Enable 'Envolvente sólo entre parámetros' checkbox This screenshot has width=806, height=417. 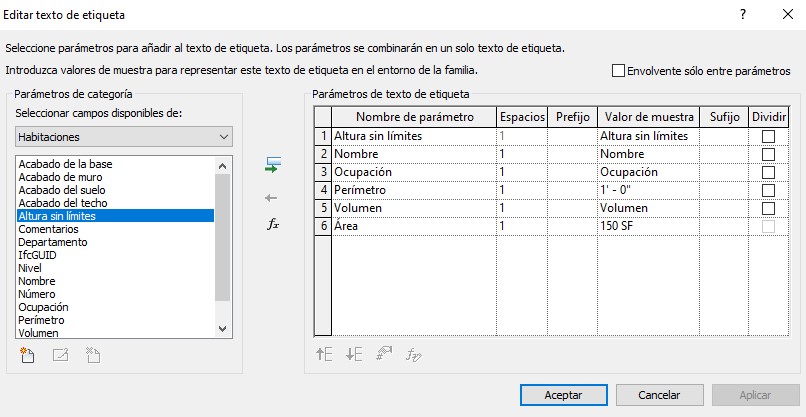[x=618, y=71]
